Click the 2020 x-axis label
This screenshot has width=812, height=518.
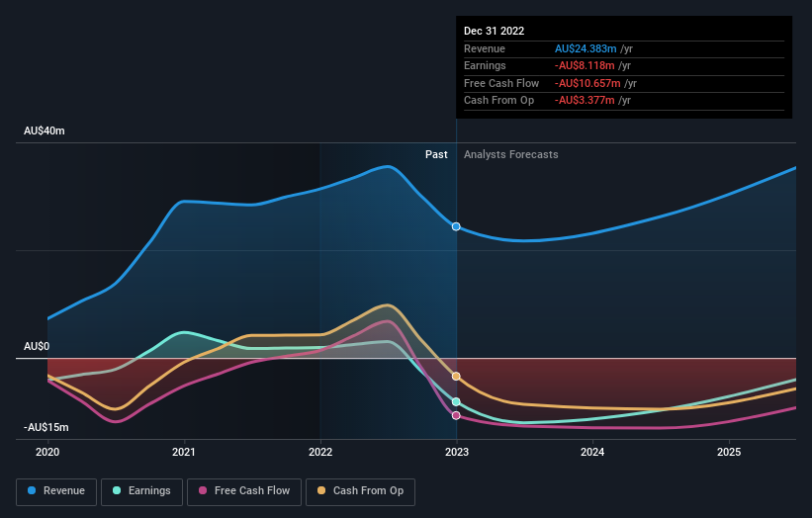pyautogui.click(x=47, y=453)
